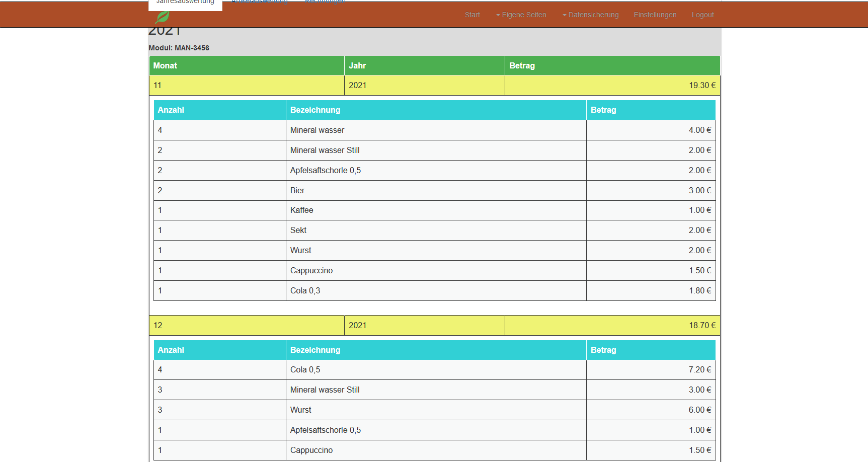Expand the Eigene Seiten dropdown menu
The width and height of the screenshot is (868, 462).
[x=521, y=15]
